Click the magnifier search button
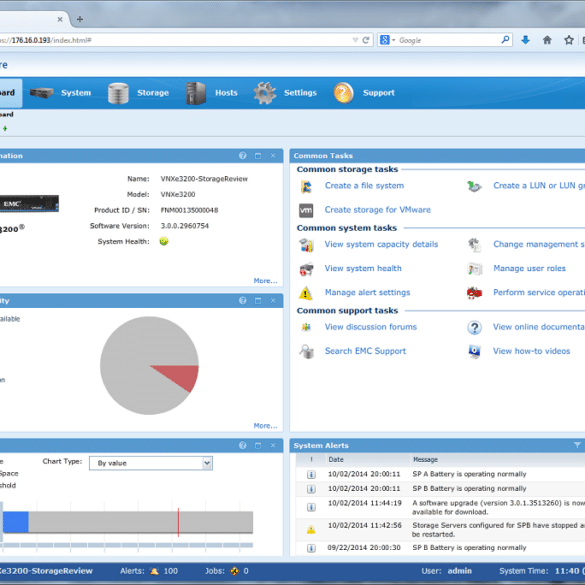This screenshot has height=585, width=585. (x=506, y=40)
